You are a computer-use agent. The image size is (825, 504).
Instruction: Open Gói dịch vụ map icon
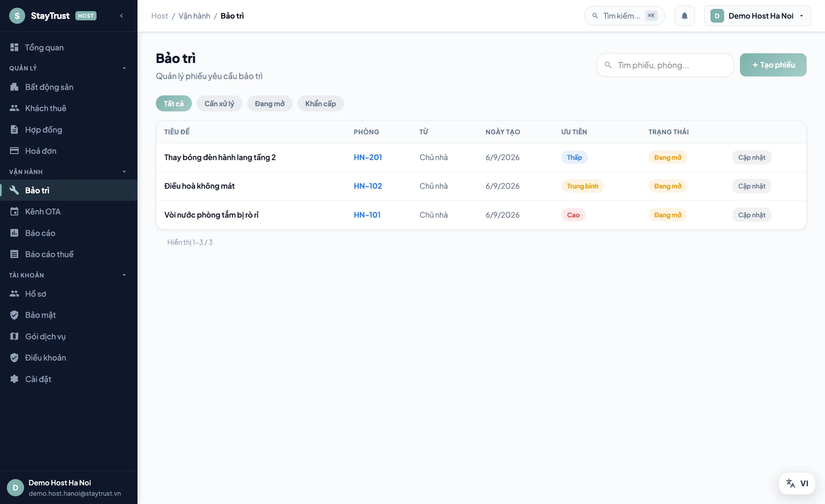pyautogui.click(x=14, y=336)
